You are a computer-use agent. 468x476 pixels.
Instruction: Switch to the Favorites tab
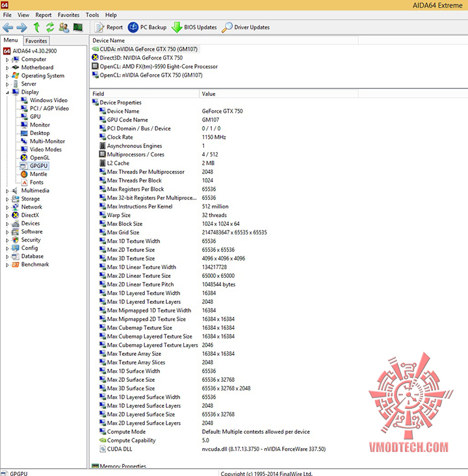[x=36, y=41]
